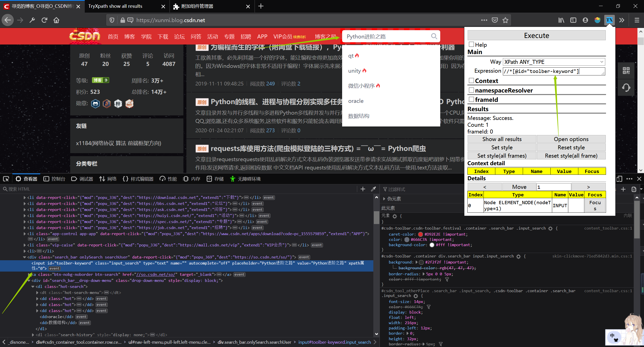The image size is (644, 347).
Task: Open the Way XPath ANY_TYPE dropdown
Action: (x=553, y=62)
